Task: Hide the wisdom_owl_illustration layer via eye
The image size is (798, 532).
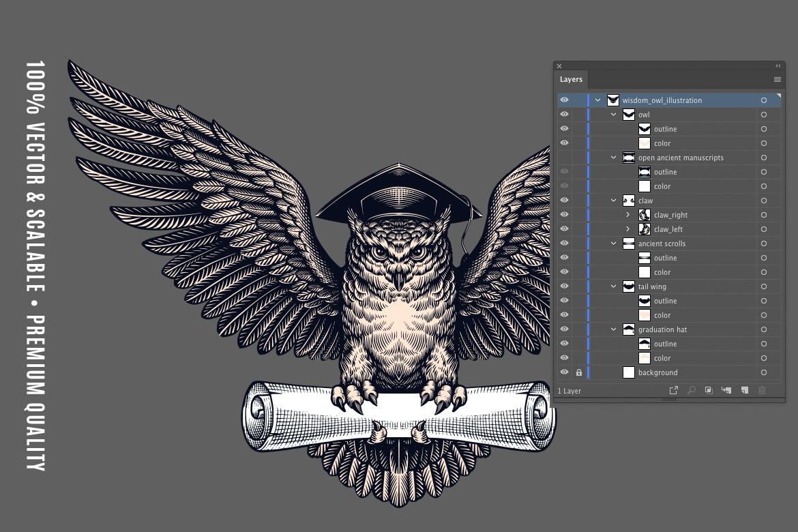Action: [565, 100]
